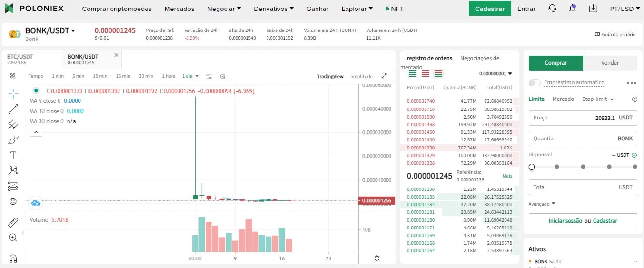The width and height of the screenshot is (644, 268).
Task: Open the emoji icons tool
Action: click(x=13, y=201)
